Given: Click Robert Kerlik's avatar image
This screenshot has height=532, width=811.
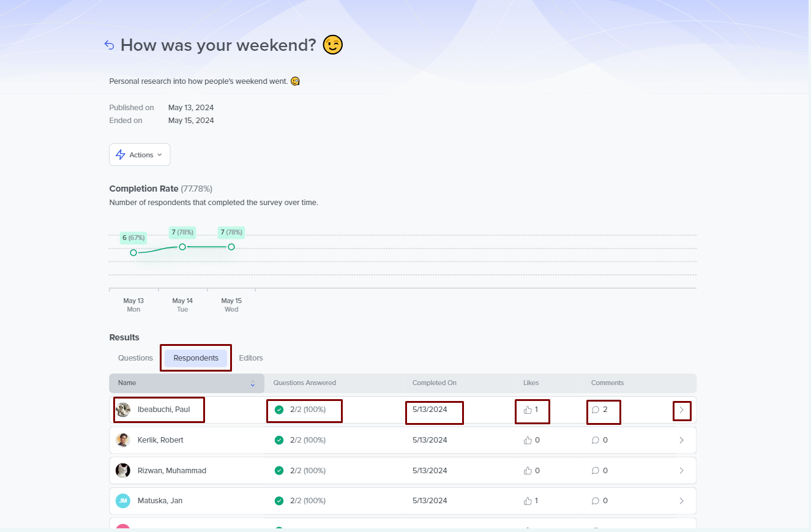Looking at the screenshot, I should coord(123,440).
